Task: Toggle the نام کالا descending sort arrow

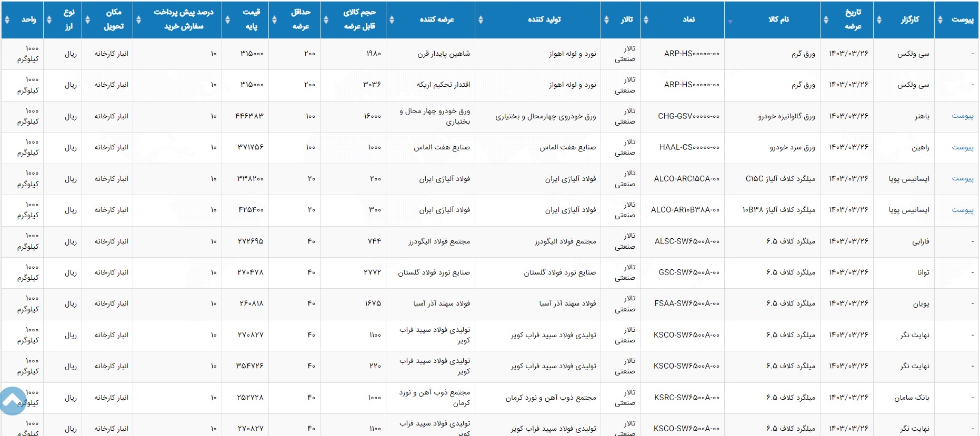Action: pyautogui.click(x=730, y=22)
